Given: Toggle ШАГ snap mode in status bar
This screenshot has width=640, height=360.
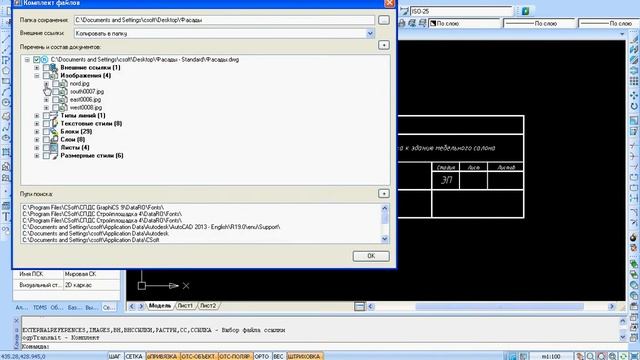Looking at the screenshot, I should (115, 356).
